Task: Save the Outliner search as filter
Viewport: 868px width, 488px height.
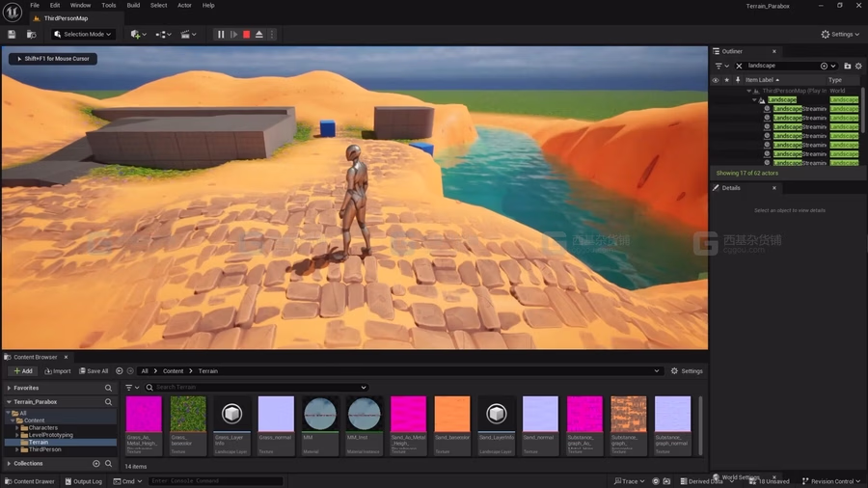Action: (824, 66)
